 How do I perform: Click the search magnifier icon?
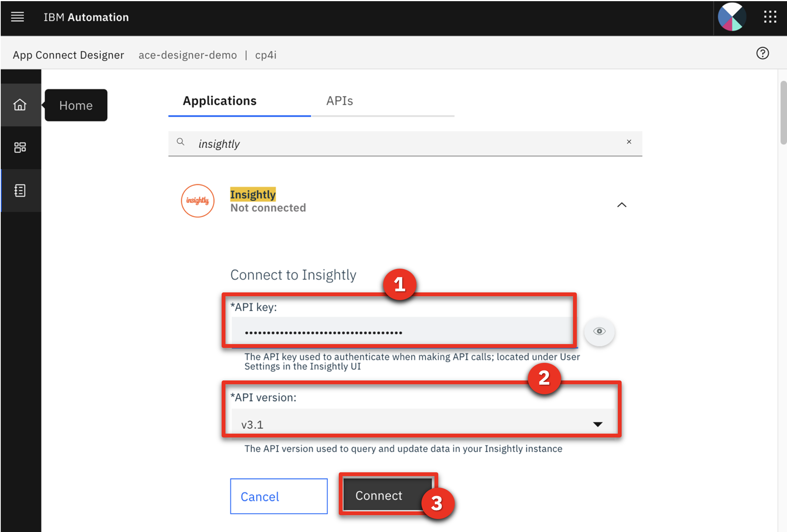click(180, 142)
